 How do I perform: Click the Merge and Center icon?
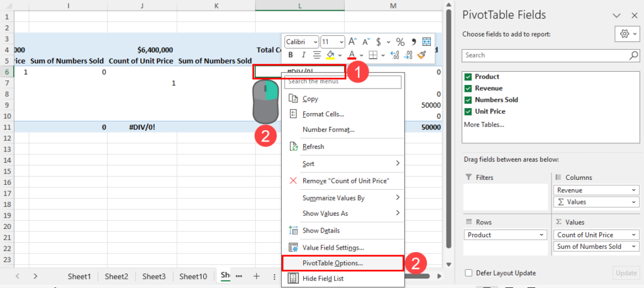pyautogui.click(x=426, y=42)
